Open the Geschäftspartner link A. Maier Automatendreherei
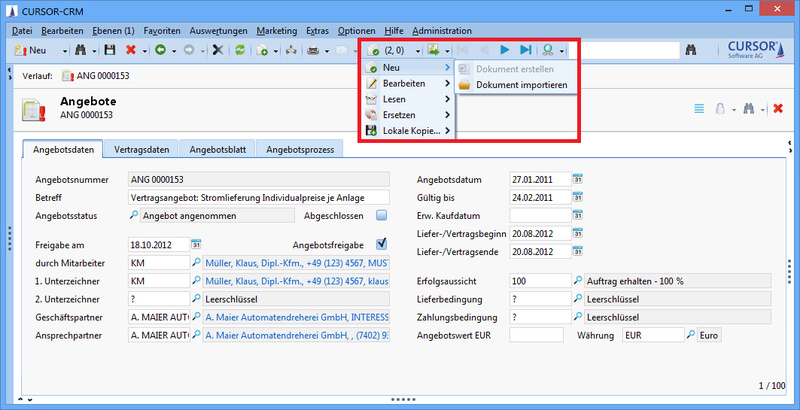Screen dimensions: 800x410 pyautogui.click(x=296, y=317)
